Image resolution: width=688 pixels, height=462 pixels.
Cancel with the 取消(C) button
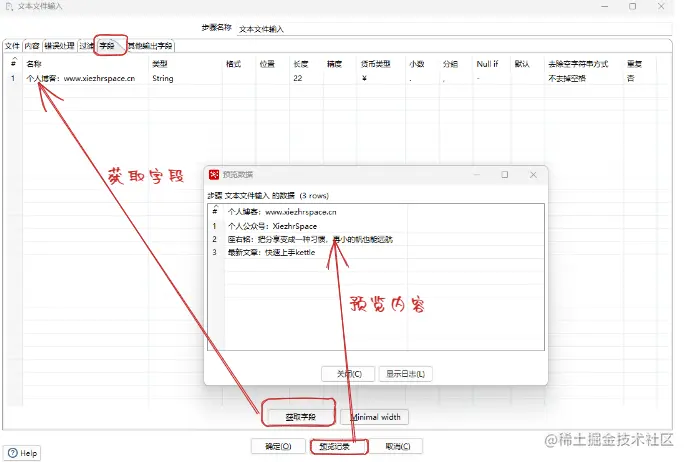pyautogui.click(x=398, y=446)
